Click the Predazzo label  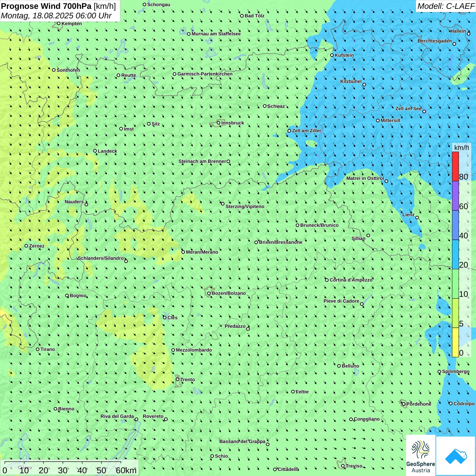tap(235, 326)
